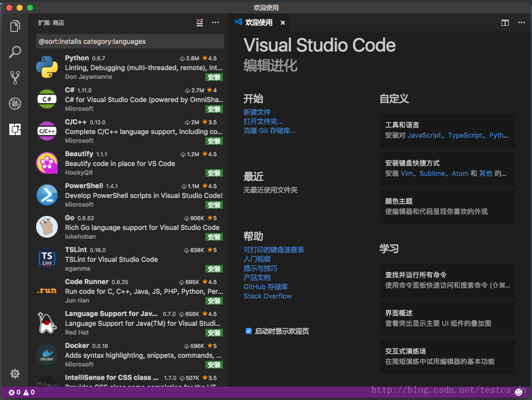Open the extensions panel more actions menu

(216, 23)
